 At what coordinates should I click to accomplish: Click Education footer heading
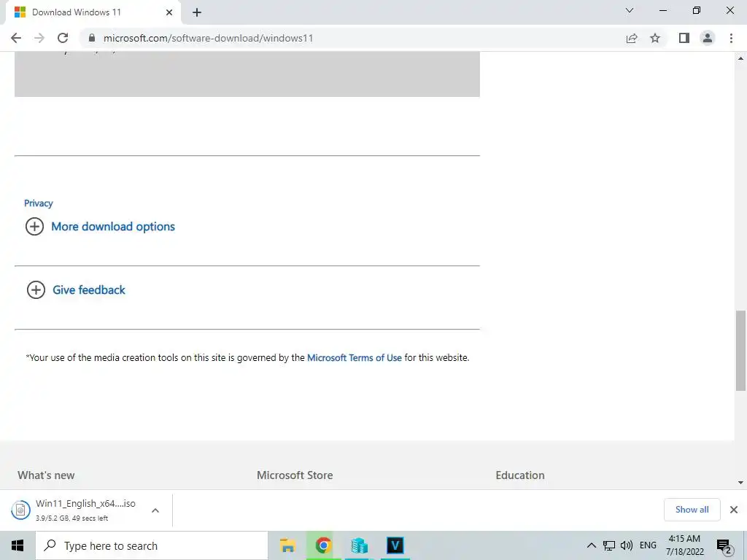coord(519,475)
